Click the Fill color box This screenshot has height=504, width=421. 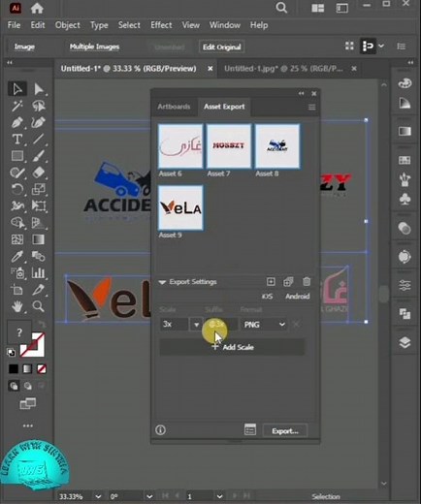point(18,331)
